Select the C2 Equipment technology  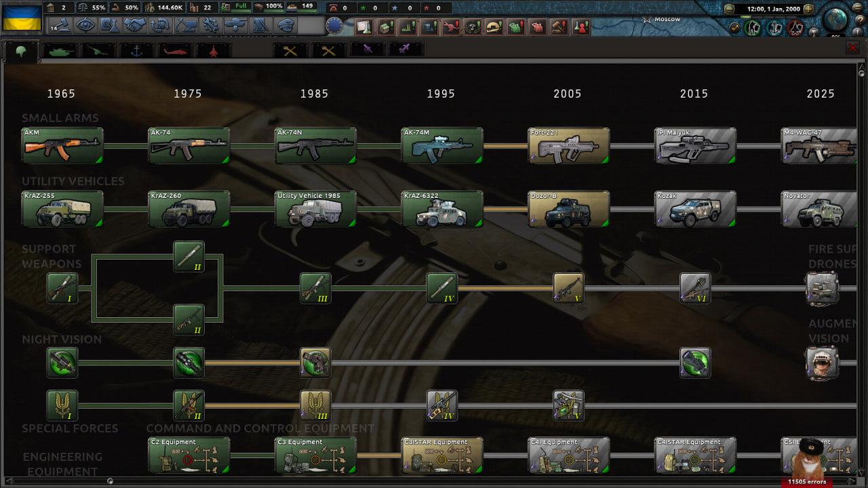pyautogui.click(x=189, y=455)
